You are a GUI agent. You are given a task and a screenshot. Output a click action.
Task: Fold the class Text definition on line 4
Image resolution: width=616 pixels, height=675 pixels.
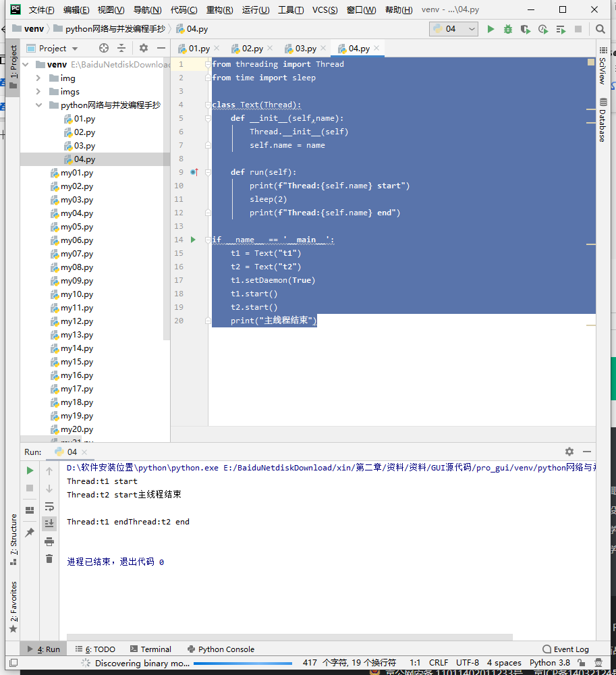coord(208,105)
